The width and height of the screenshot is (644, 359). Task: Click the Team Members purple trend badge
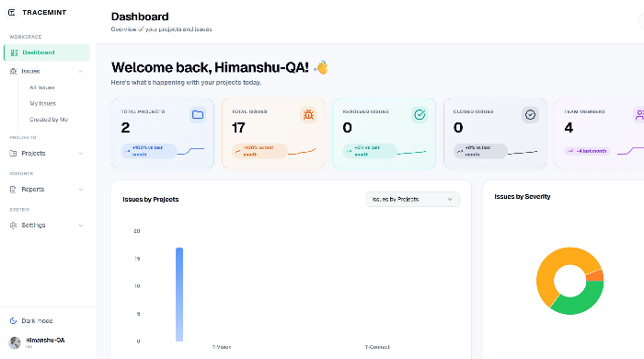(587, 151)
